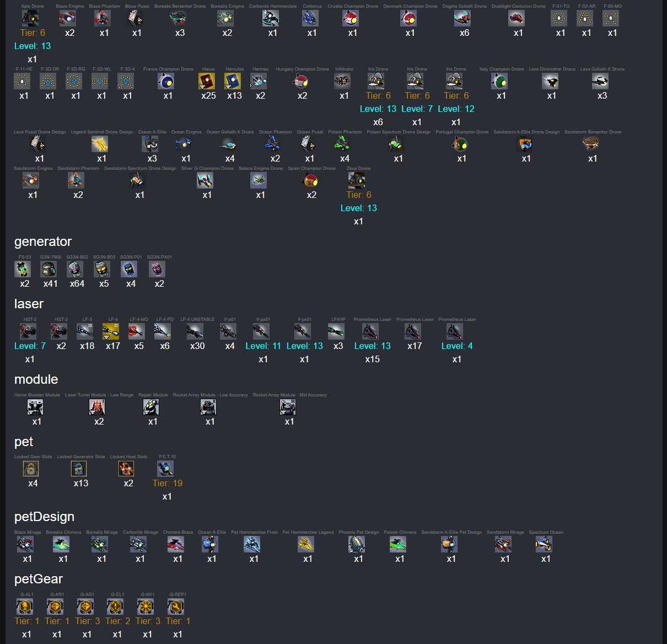Viewport: 667px width, 644px height.
Task: Click the G-REP1 pet gear icon
Action: point(176,607)
